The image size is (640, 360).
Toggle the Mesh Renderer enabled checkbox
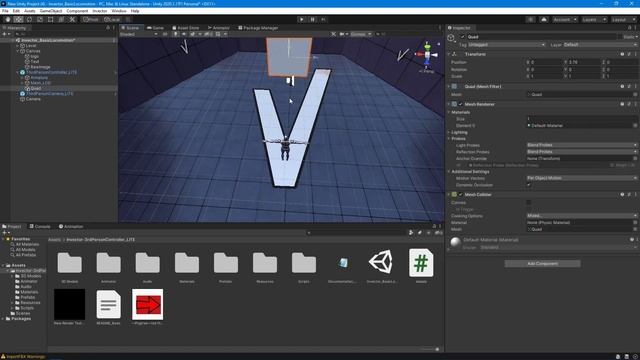click(x=461, y=104)
